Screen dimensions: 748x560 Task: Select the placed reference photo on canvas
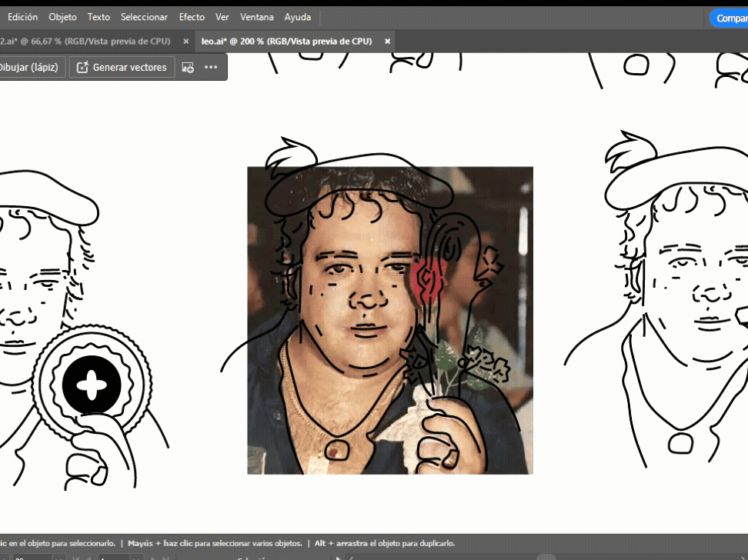389,320
